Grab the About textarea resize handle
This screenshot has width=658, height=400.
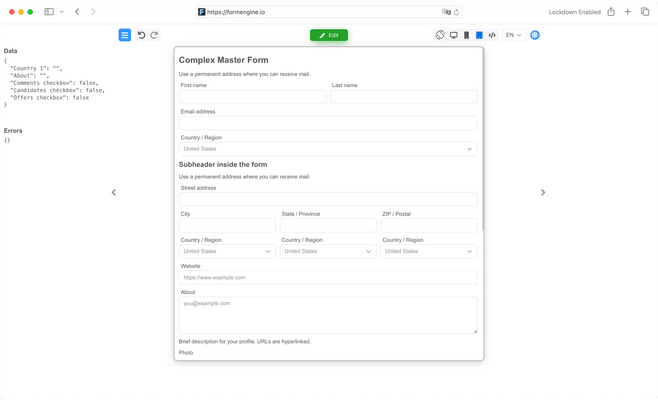475,331
